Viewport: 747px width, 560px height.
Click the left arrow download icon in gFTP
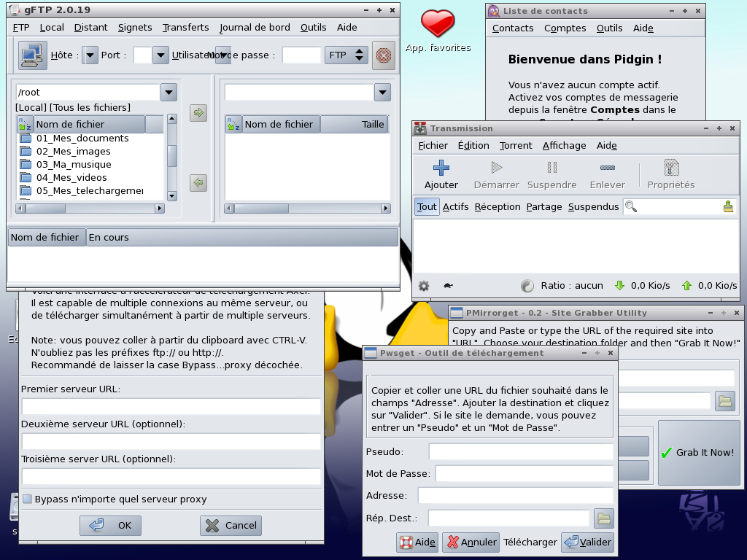tap(198, 182)
